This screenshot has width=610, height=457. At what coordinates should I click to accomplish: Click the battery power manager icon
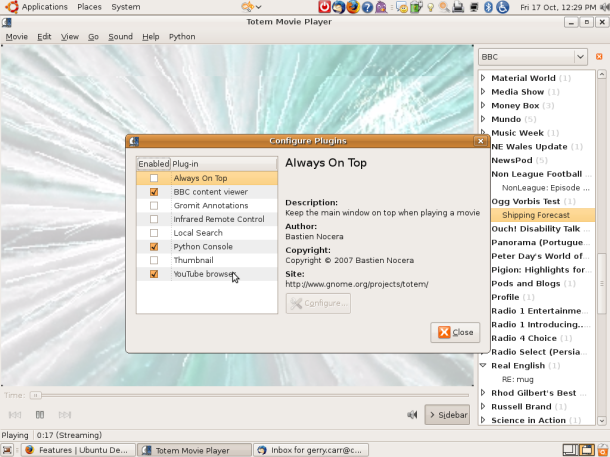pyautogui.click(x=416, y=7)
